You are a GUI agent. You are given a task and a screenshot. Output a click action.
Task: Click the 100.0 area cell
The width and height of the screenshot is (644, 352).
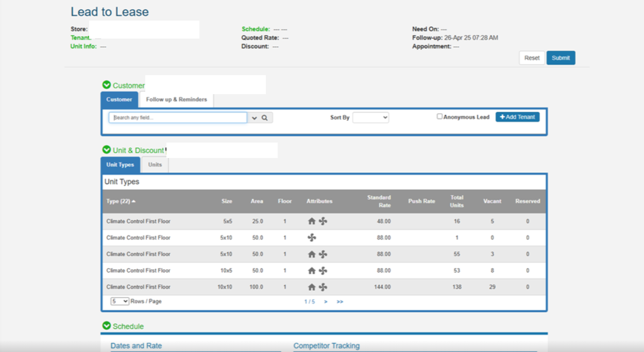[257, 287]
